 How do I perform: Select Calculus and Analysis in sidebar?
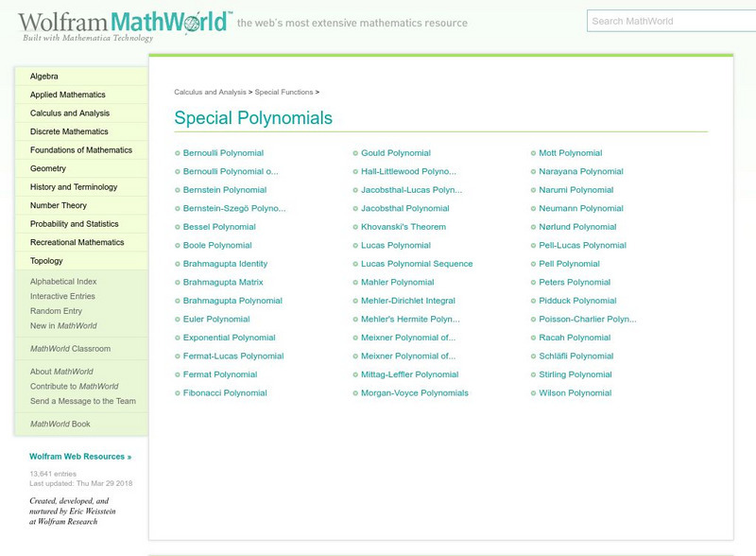click(x=72, y=113)
